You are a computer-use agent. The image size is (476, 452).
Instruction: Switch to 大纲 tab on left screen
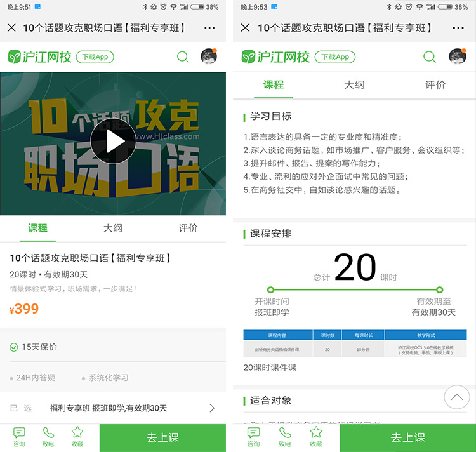(x=113, y=228)
